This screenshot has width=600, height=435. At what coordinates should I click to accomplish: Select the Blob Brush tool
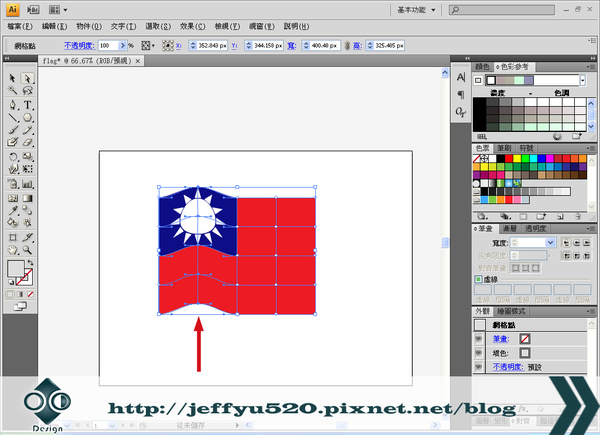click(13, 142)
